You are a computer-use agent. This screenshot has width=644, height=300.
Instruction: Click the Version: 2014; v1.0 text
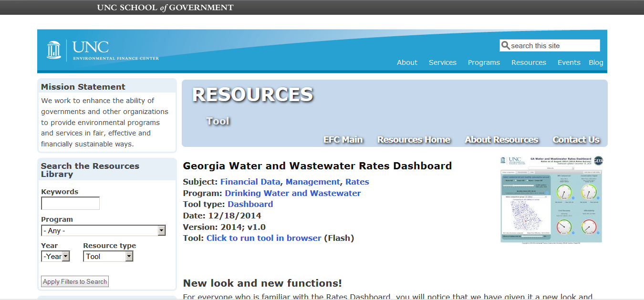click(224, 227)
